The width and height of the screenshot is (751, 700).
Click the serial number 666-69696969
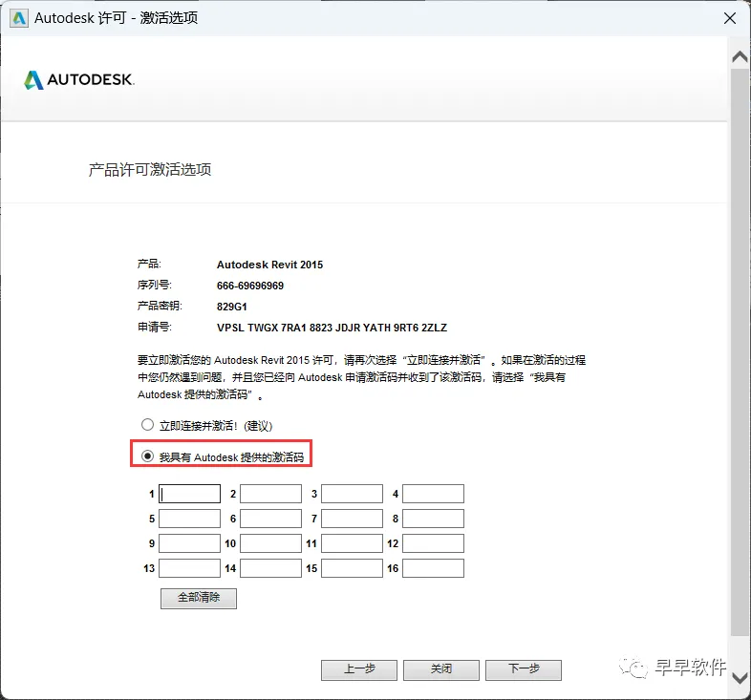pyautogui.click(x=250, y=286)
